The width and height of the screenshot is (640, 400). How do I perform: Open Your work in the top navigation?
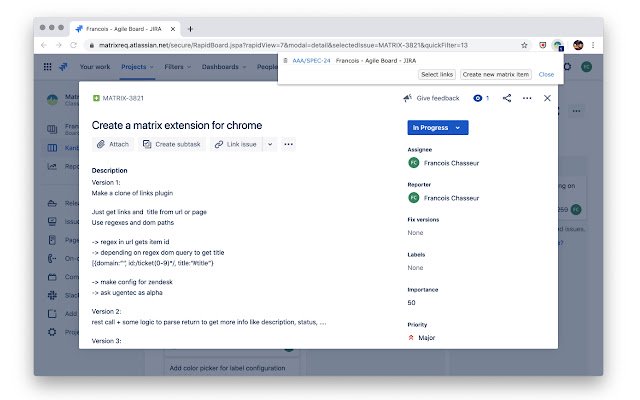click(x=95, y=67)
